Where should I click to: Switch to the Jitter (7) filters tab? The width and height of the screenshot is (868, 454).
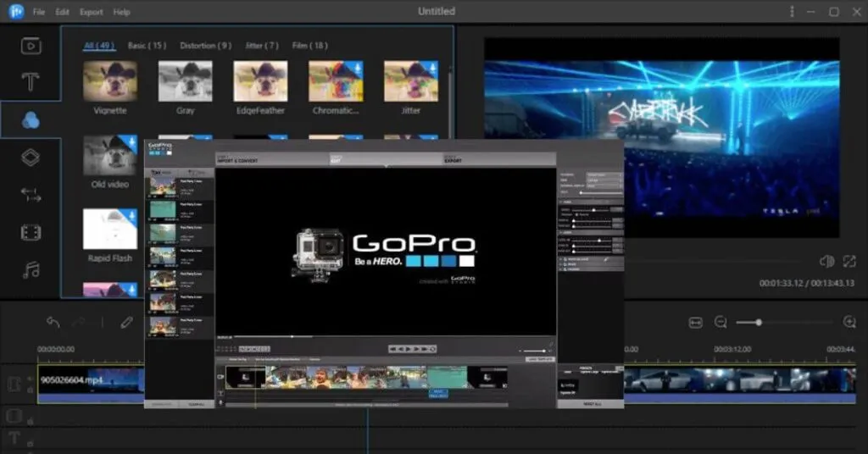262,46
